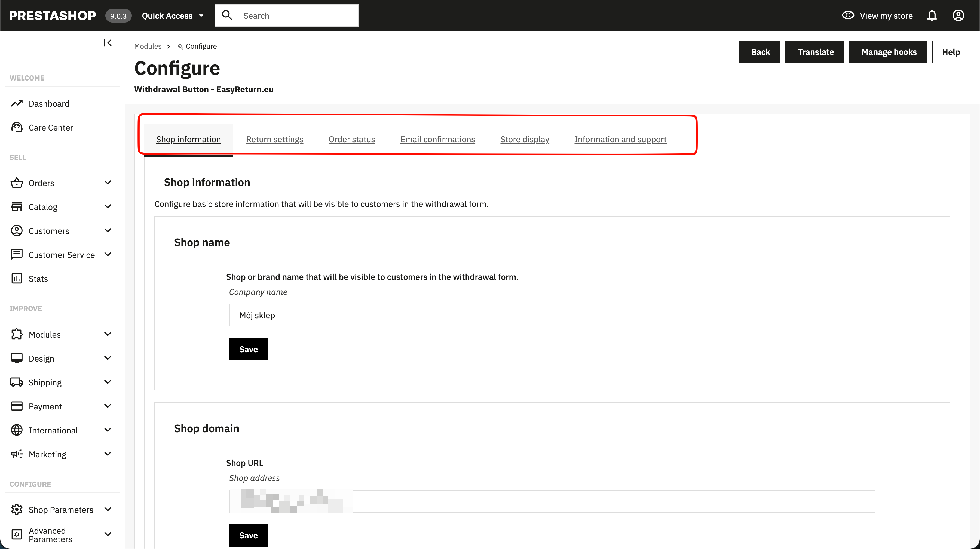Click the wrench icon in breadcrumb
Screen dimensions: 980x549
click(181, 46)
